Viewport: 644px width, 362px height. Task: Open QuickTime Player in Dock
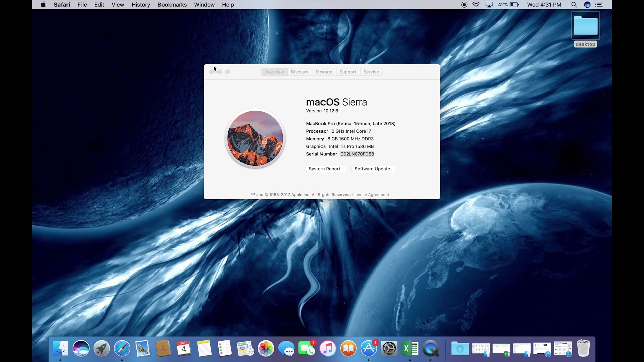[x=431, y=348]
